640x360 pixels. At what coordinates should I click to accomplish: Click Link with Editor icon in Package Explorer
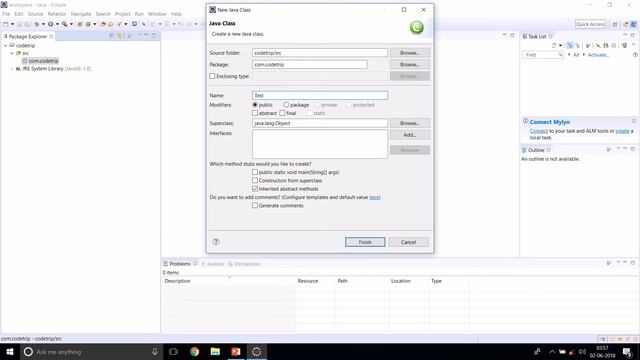(119, 36)
